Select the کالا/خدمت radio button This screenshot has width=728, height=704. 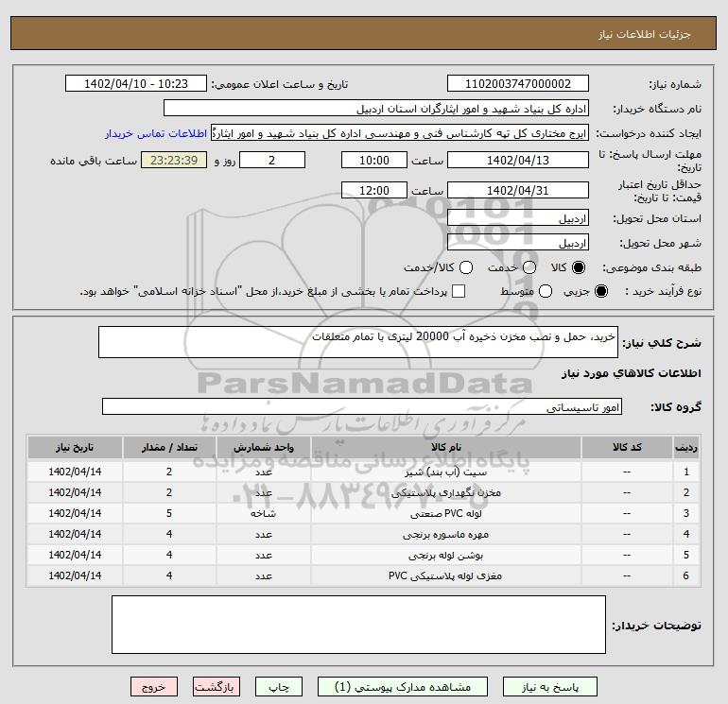[466, 267]
